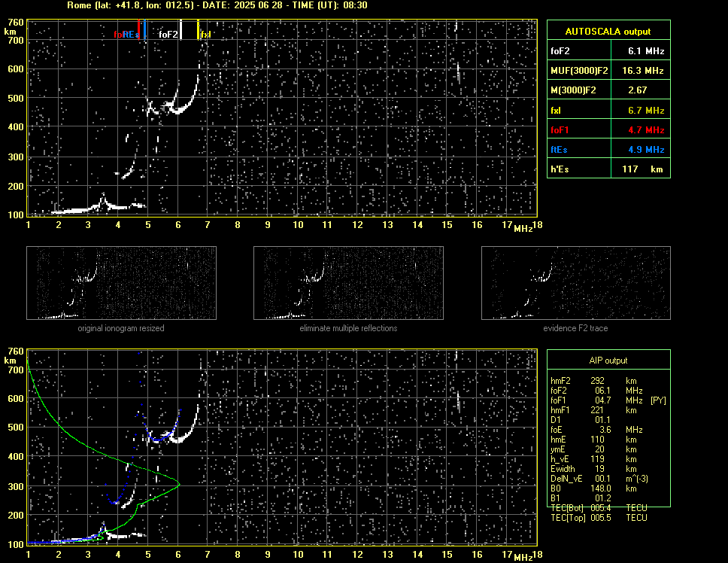Select the h_vE 119 km row
Viewport: 728px width, 563px height.
tap(593, 459)
